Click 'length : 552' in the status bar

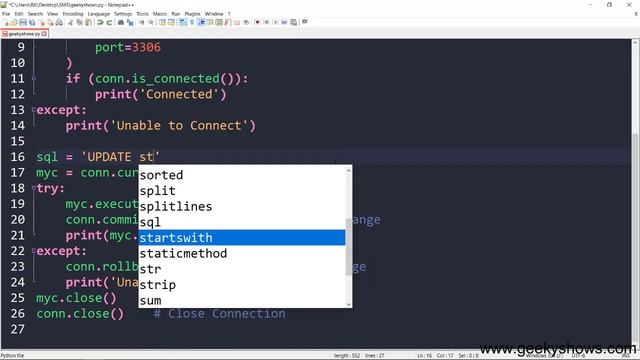347,356
